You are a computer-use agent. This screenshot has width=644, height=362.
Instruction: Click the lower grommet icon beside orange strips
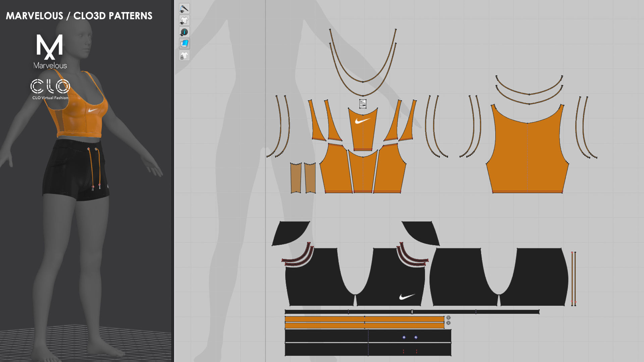[x=448, y=323]
